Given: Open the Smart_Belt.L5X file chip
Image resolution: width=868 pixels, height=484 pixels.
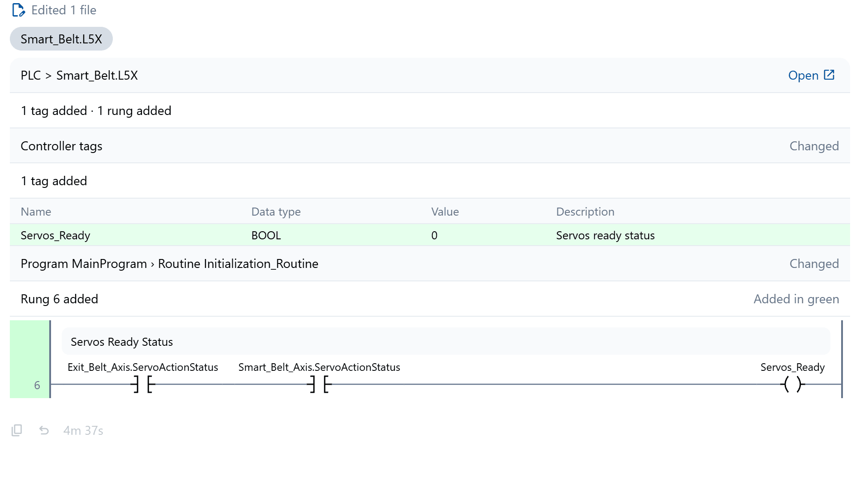Looking at the screenshot, I should pyautogui.click(x=61, y=39).
